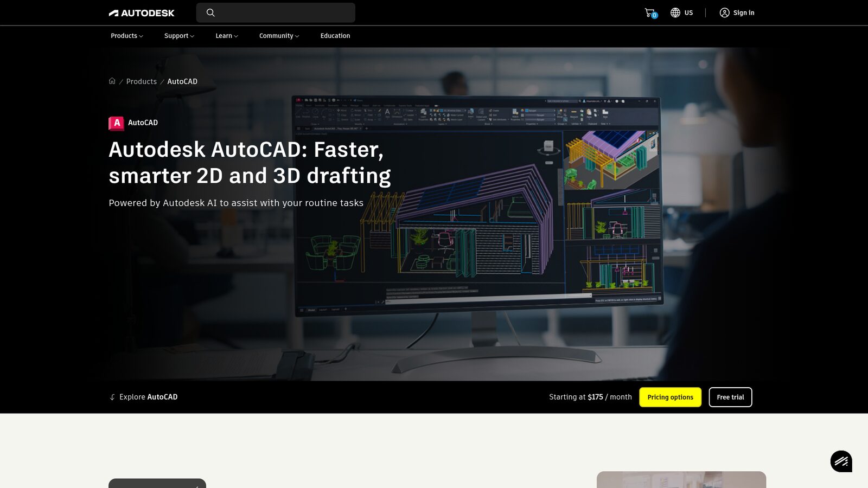868x488 pixels.
Task: Click the Autodesk logo
Action: pyautogui.click(x=142, y=13)
